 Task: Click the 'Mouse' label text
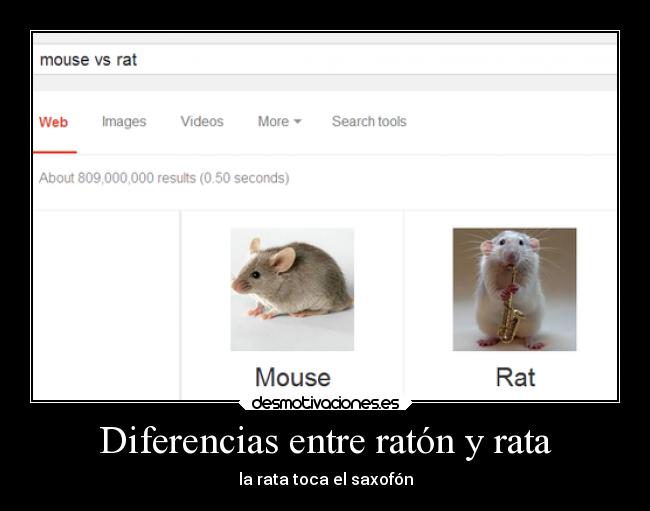tap(293, 377)
